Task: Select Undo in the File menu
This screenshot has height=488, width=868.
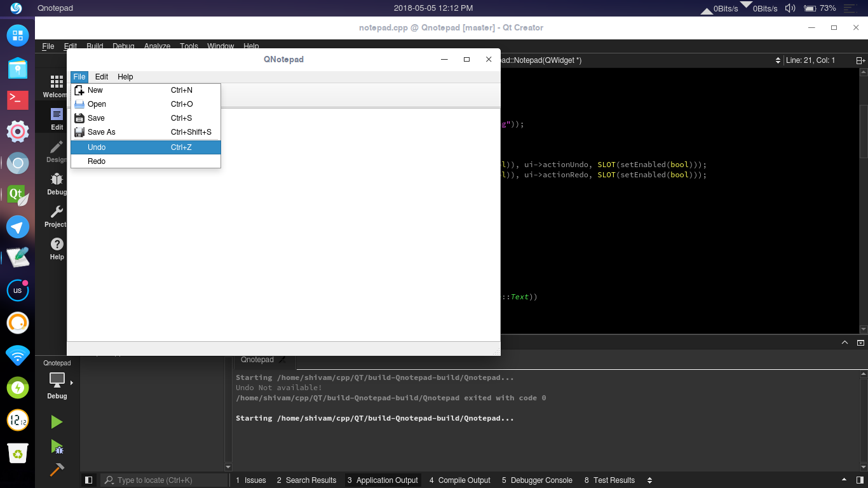Action: [x=146, y=147]
